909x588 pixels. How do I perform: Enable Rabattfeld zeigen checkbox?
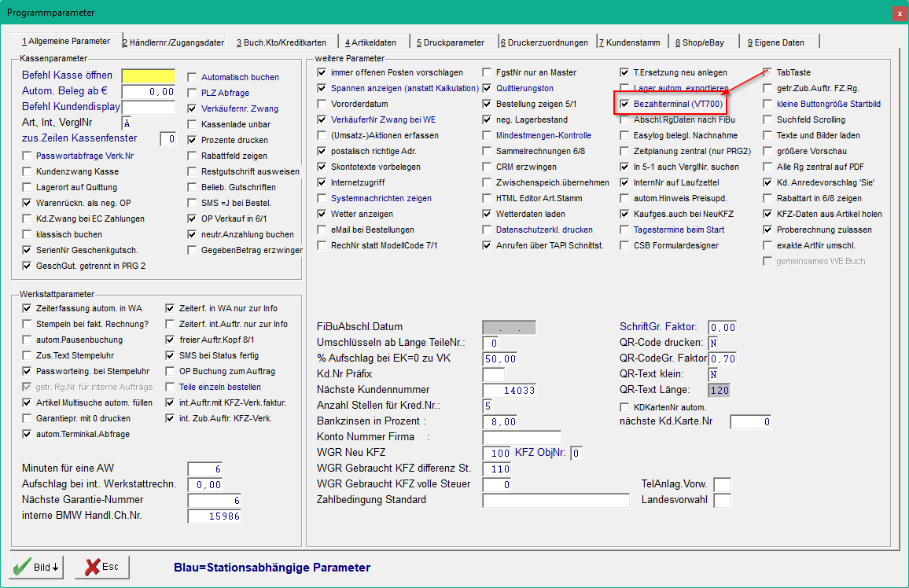pos(192,156)
